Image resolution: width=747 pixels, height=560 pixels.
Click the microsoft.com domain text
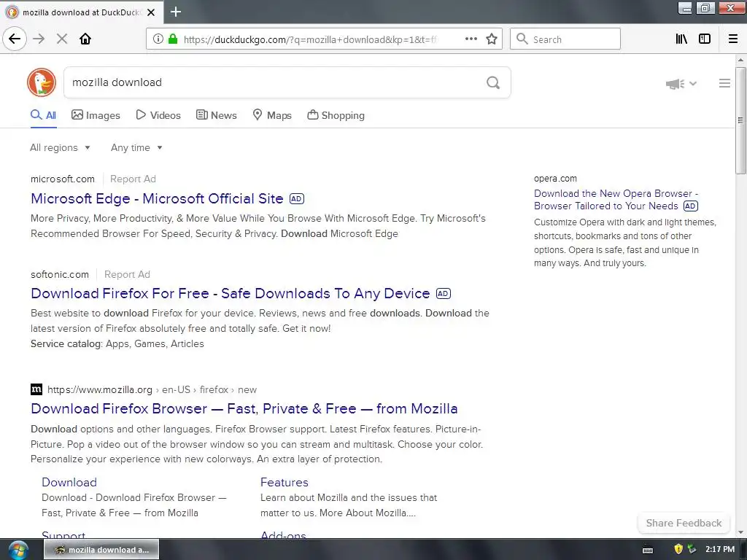63,179
